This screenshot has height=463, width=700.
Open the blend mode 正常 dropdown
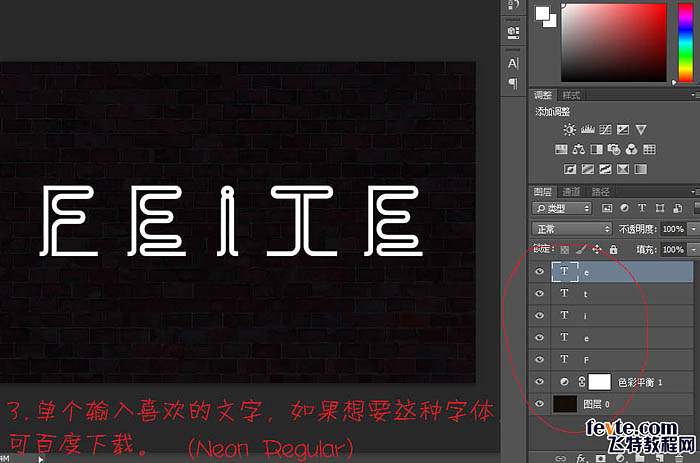[571, 229]
